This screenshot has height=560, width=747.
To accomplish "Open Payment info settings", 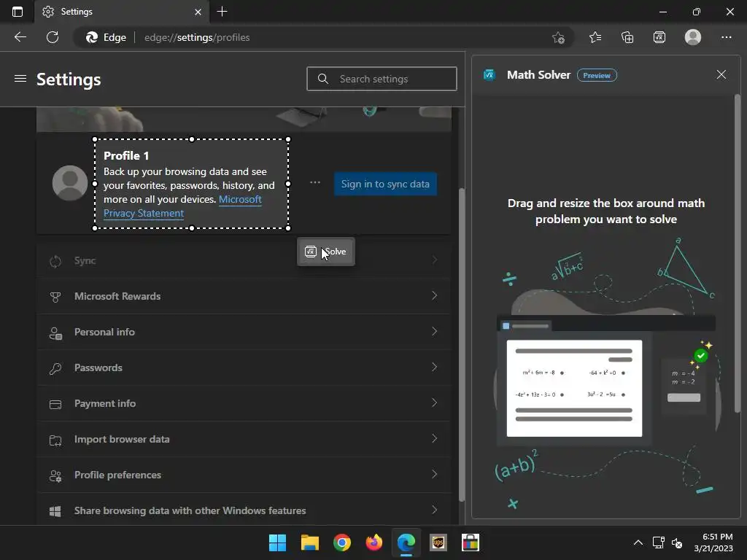I will pos(244,403).
